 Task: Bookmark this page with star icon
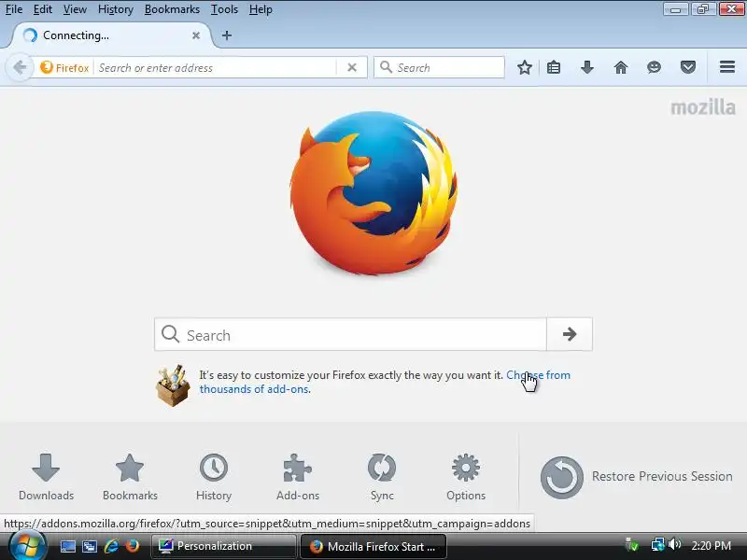(525, 67)
